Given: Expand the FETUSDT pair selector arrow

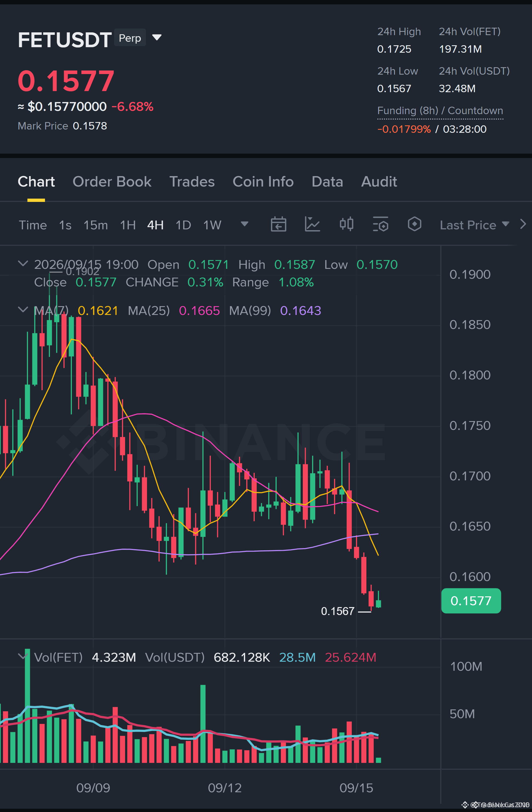Looking at the screenshot, I should click(157, 37).
